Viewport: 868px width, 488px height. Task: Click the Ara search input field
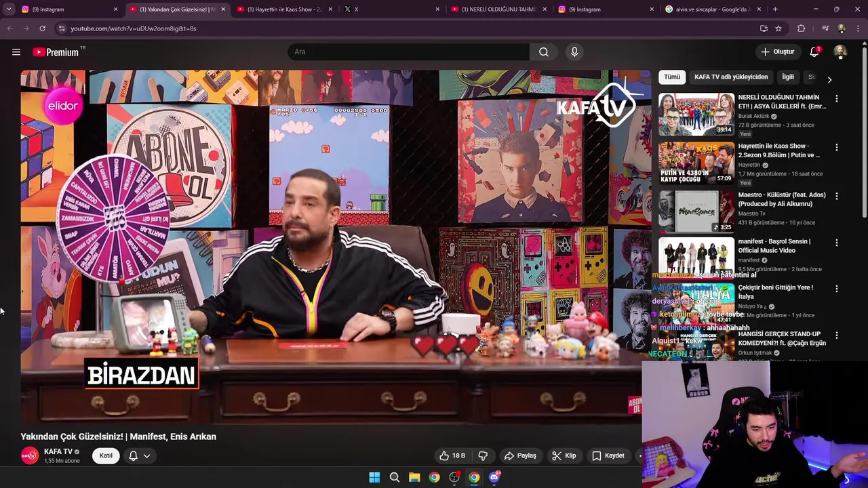(408, 52)
